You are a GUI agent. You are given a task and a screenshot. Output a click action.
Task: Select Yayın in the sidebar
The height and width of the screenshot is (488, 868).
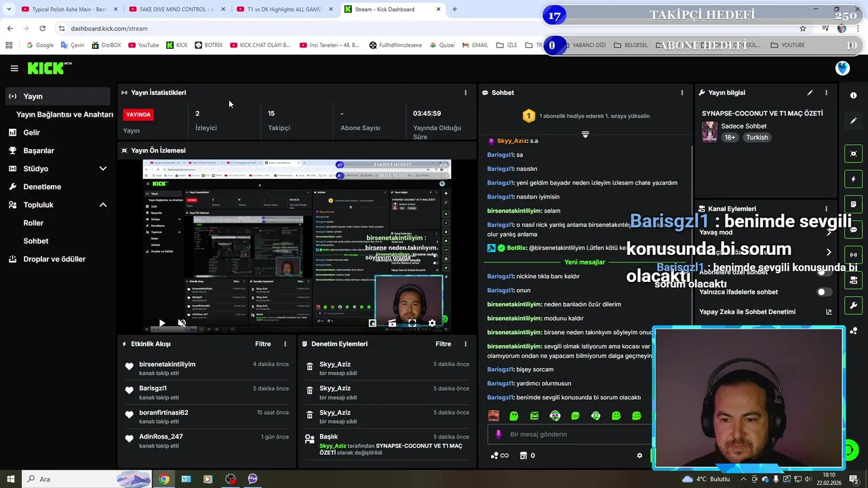click(58, 96)
